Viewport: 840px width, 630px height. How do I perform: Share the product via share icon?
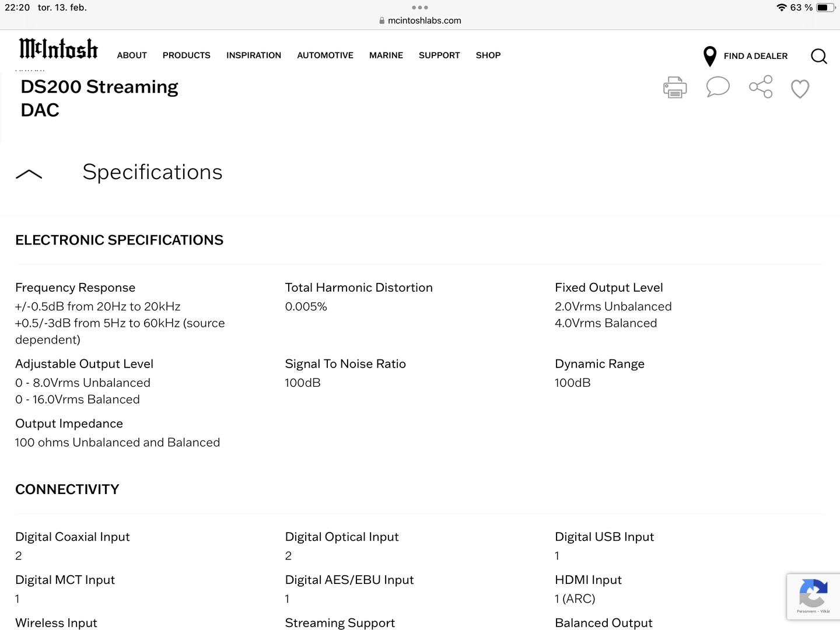(x=761, y=87)
